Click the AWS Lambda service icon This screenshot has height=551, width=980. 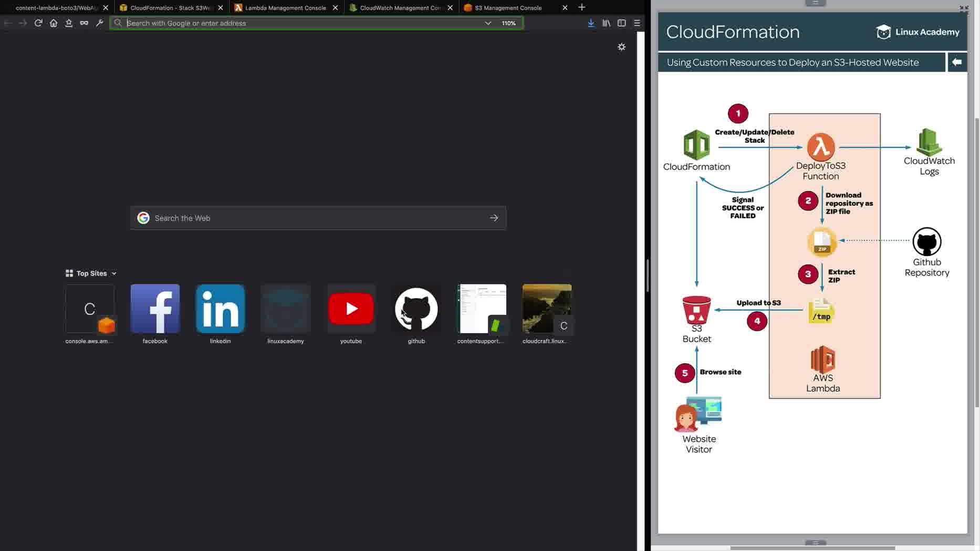click(823, 359)
